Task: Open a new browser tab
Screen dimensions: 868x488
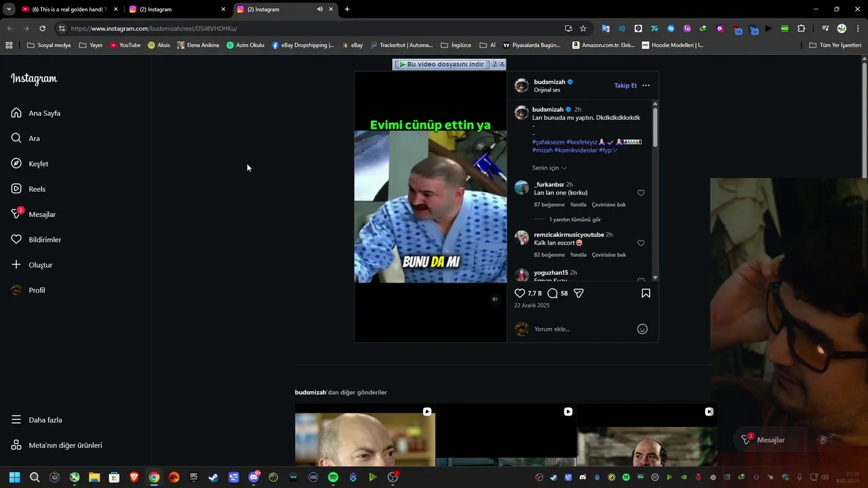Action: 347,9
